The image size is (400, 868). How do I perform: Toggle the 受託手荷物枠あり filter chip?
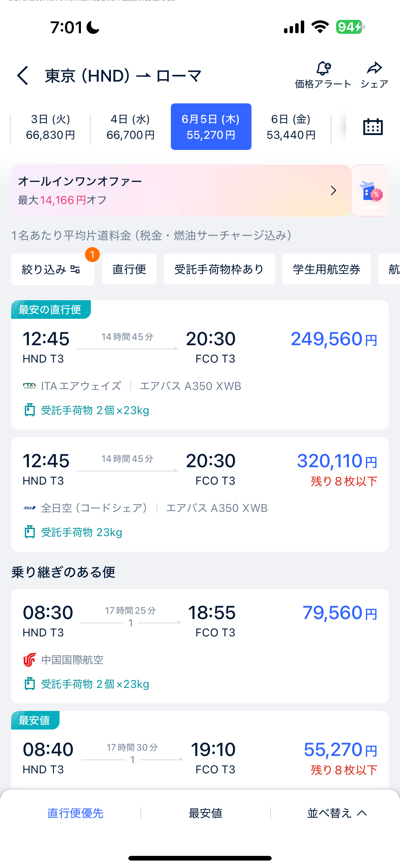coord(219,269)
